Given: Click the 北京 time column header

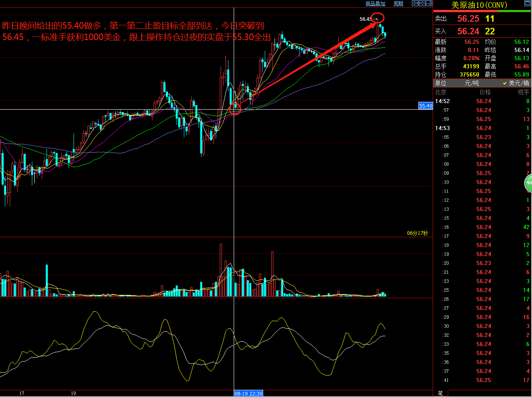Looking at the screenshot, I should 440,92.
